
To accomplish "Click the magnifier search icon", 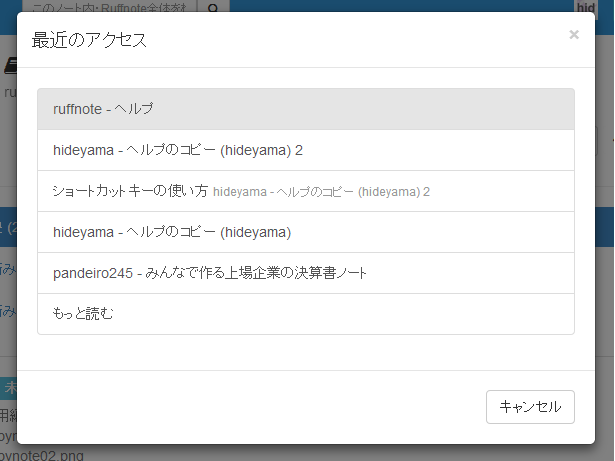I will point(212,5).
